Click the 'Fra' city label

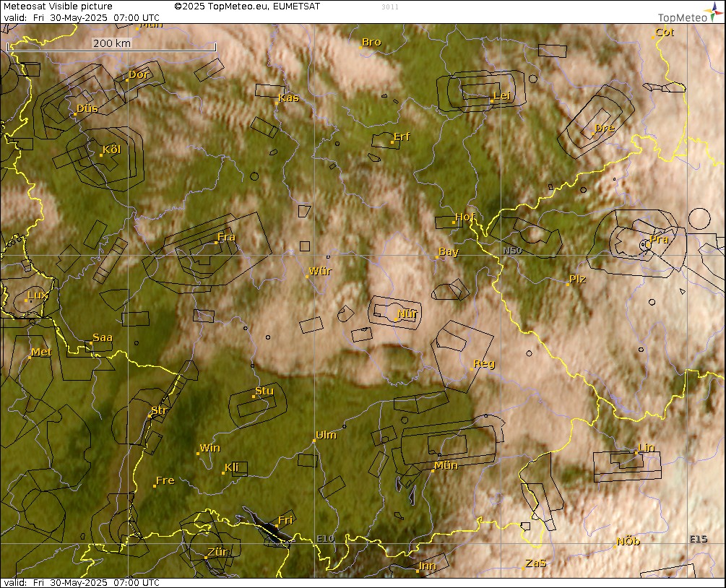(226, 238)
